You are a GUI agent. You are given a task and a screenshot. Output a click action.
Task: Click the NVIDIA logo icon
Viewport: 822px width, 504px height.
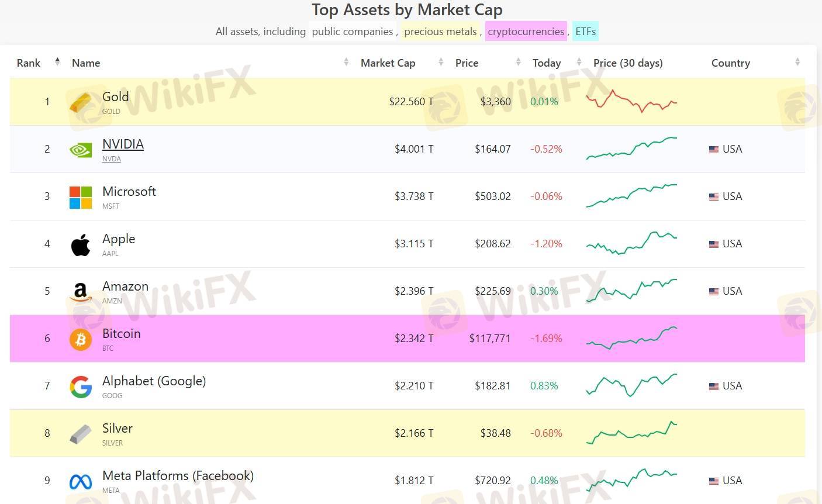coord(81,150)
